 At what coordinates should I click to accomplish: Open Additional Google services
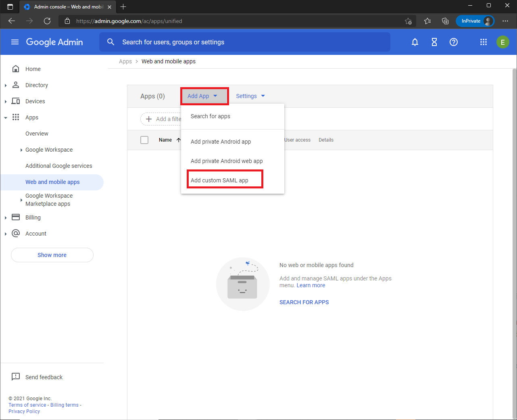[59, 166]
